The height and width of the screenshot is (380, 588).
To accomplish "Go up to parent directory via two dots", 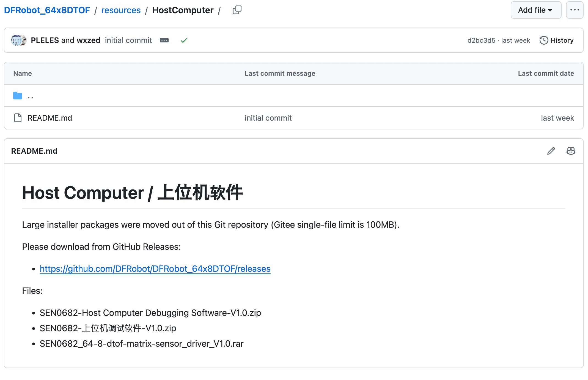I will 31,96.
